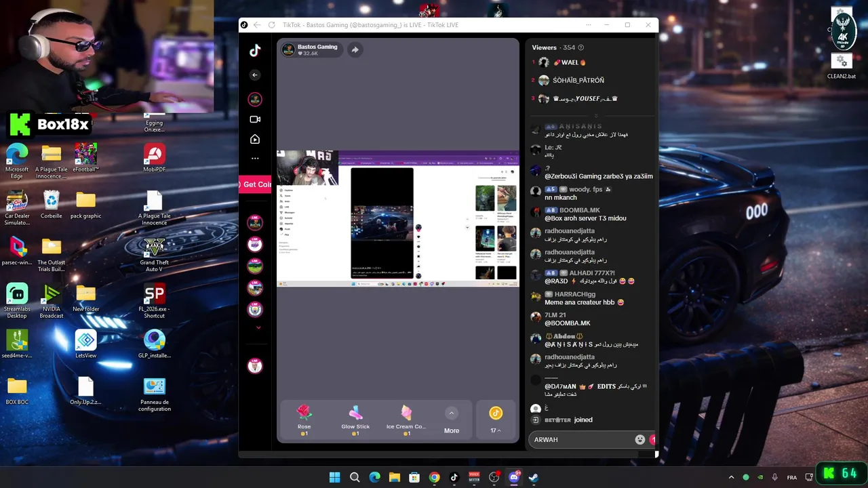Click the microphone tray icon

pos(775,477)
